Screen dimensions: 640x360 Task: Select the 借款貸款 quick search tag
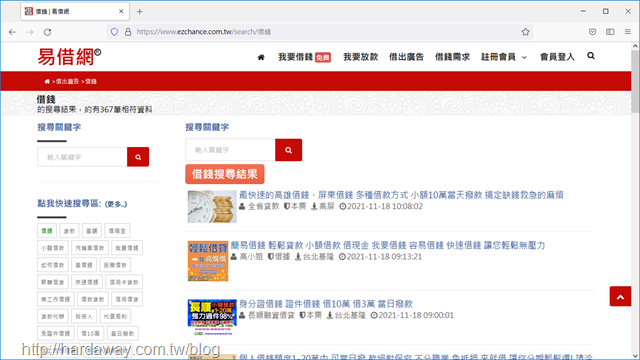pos(93,299)
